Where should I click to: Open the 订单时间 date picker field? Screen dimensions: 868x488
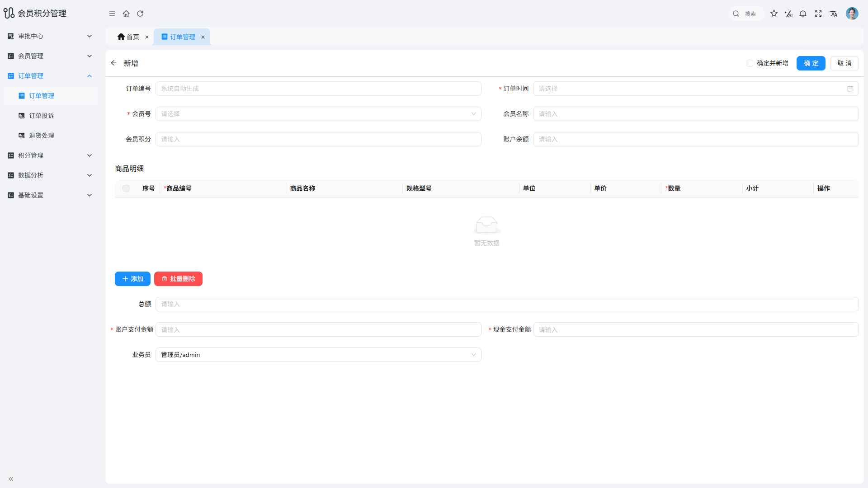pyautogui.click(x=696, y=89)
